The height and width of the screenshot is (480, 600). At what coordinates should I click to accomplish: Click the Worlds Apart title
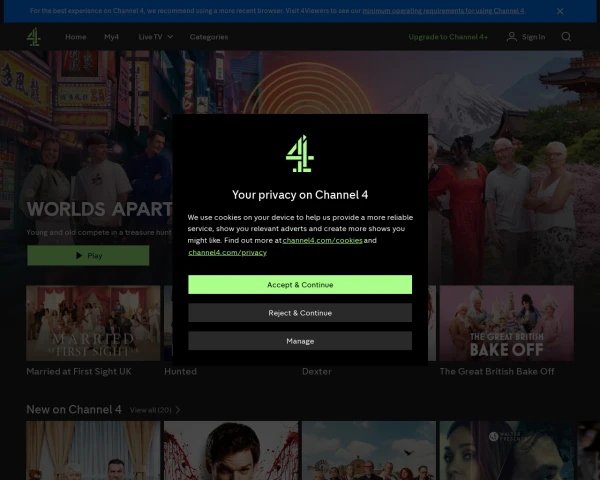(99, 209)
